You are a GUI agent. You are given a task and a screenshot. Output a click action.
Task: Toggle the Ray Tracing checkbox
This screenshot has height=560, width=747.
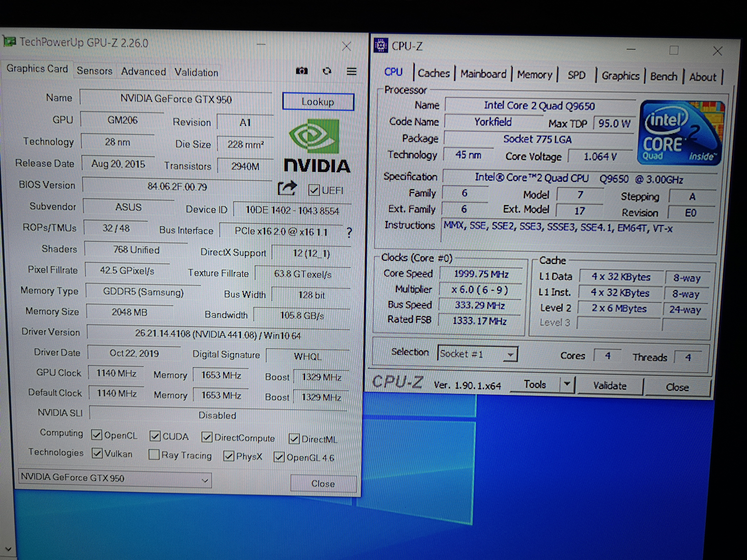tap(154, 455)
